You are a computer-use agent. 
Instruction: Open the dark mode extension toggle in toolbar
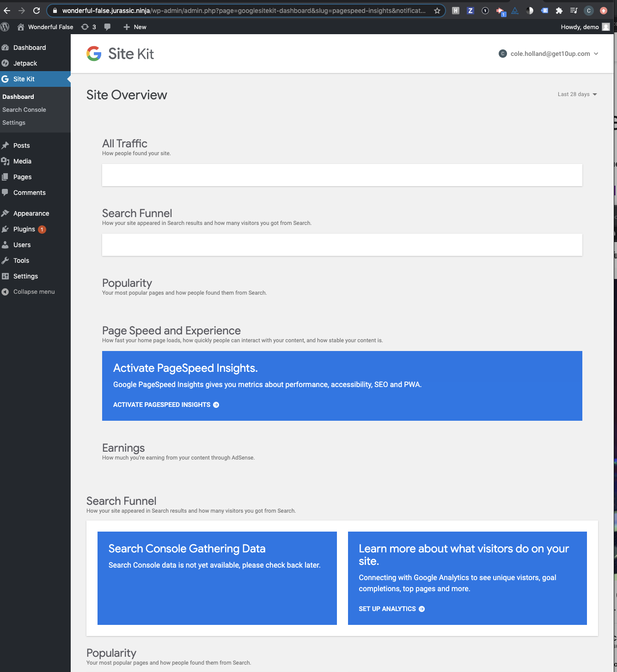(530, 10)
